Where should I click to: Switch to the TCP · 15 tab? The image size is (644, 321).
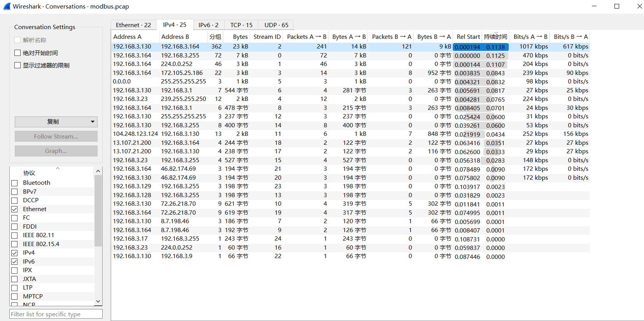(241, 25)
